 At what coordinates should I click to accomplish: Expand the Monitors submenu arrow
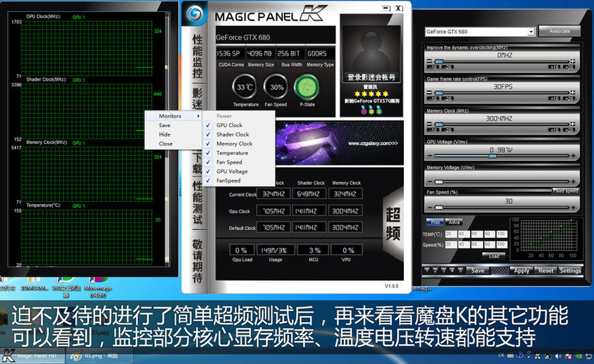pos(198,116)
